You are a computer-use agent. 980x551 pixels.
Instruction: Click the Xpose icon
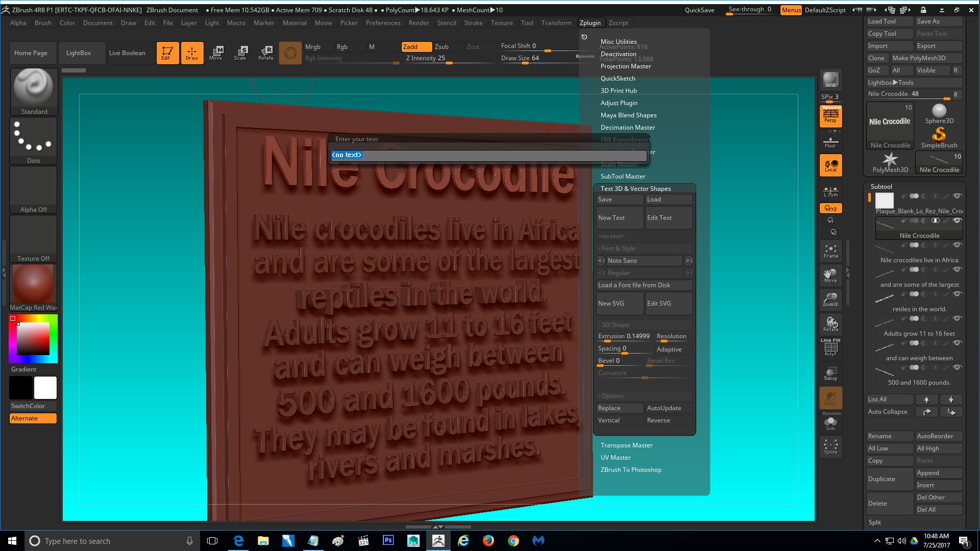[x=830, y=447]
